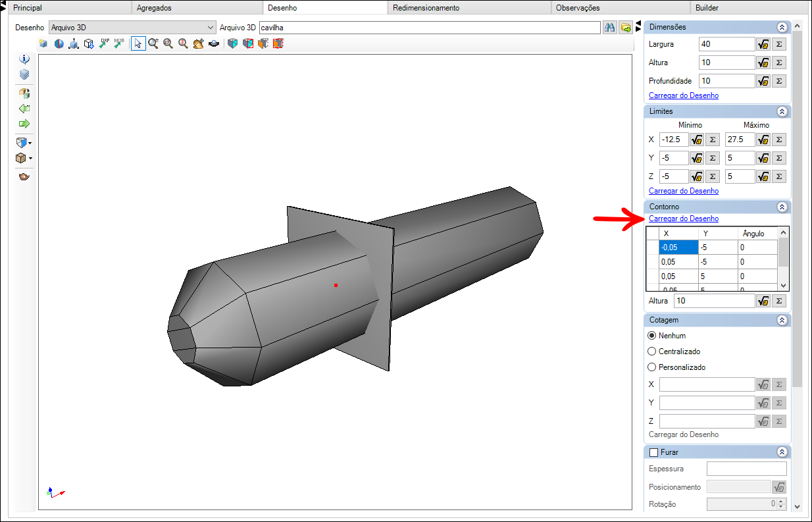Open the wooden box display dropdown
This screenshot has width=812, height=522.
(x=30, y=158)
